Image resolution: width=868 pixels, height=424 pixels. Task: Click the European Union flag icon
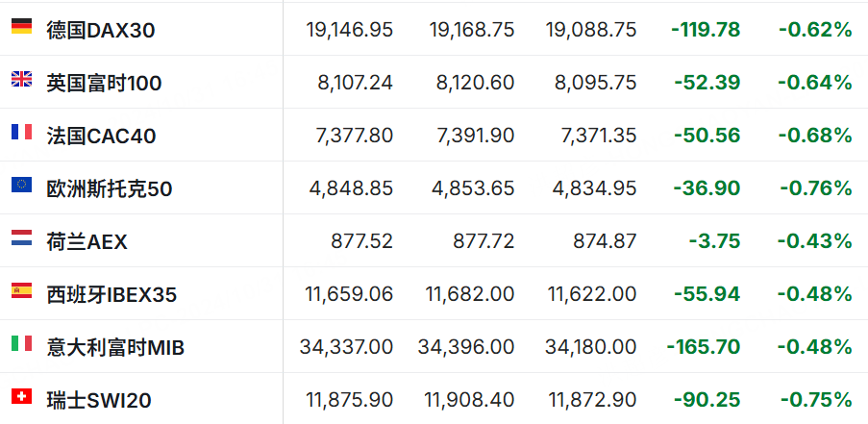coord(21,185)
